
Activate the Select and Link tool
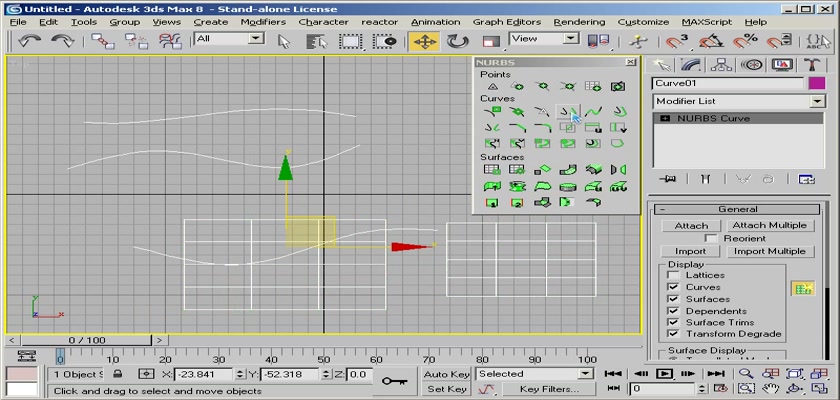(x=102, y=41)
